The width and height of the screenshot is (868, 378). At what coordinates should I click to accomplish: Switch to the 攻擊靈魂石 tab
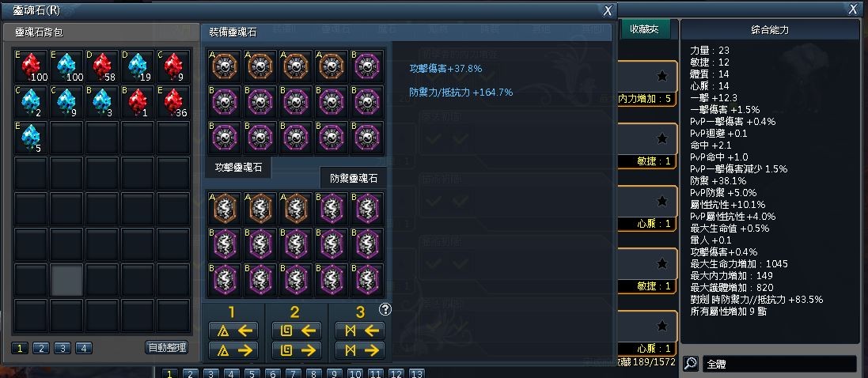(x=238, y=167)
